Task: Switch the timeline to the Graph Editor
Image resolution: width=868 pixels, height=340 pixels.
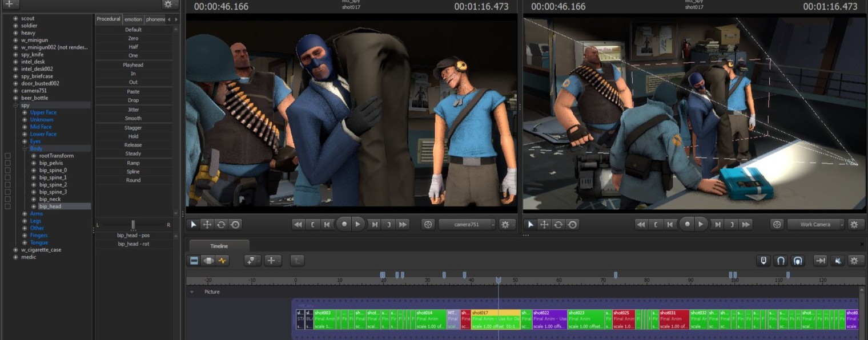Action: [x=222, y=261]
